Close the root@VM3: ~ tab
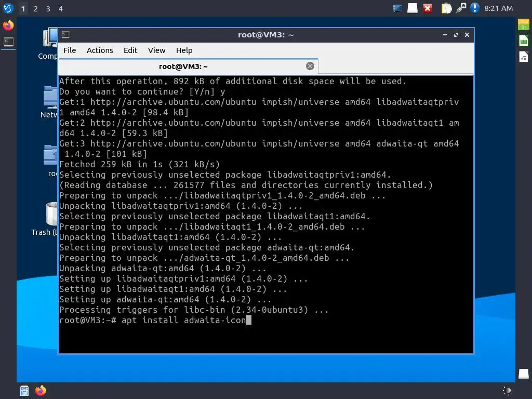Image resolution: width=532 pixels, height=399 pixels. pyautogui.click(x=310, y=66)
